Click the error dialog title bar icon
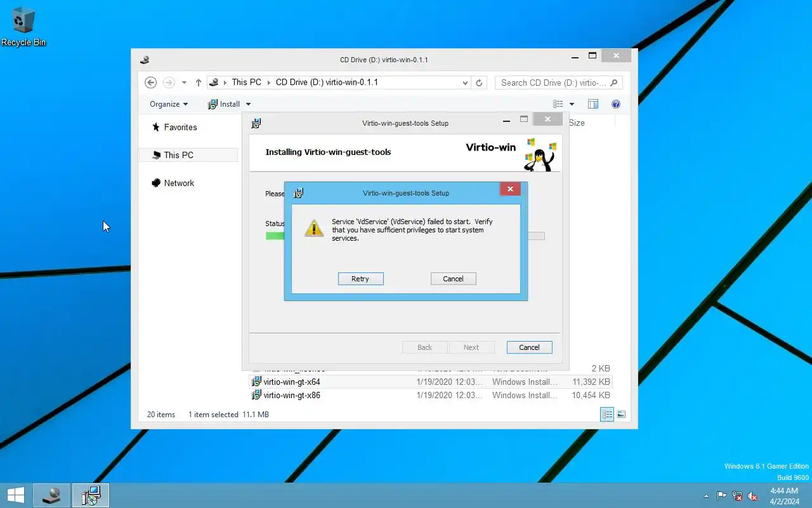This screenshot has height=508, width=812. (299, 193)
